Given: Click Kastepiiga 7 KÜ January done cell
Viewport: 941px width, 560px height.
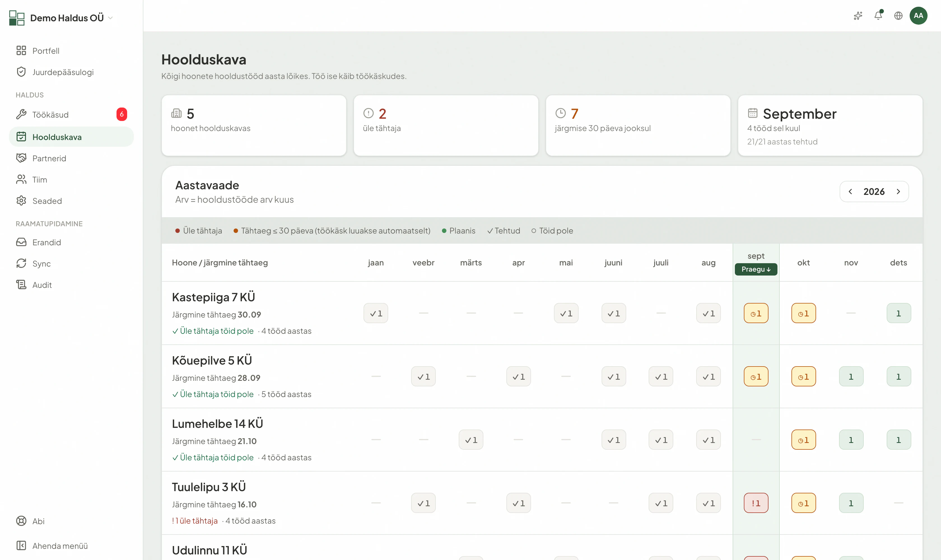Looking at the screenshot, I should pyautogui.click(x=376, y=313).
